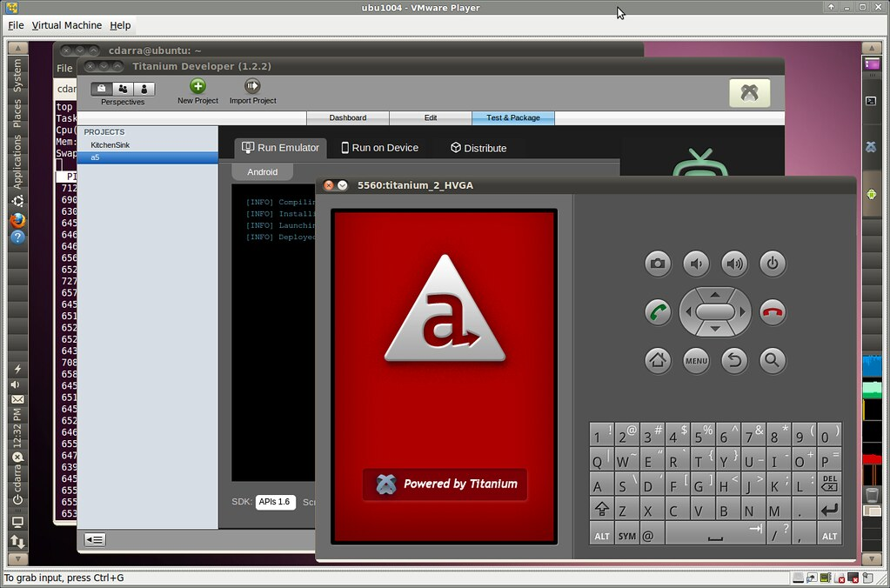
Task: Click the D-pad right arrow
Action: [x=742, y=311]
